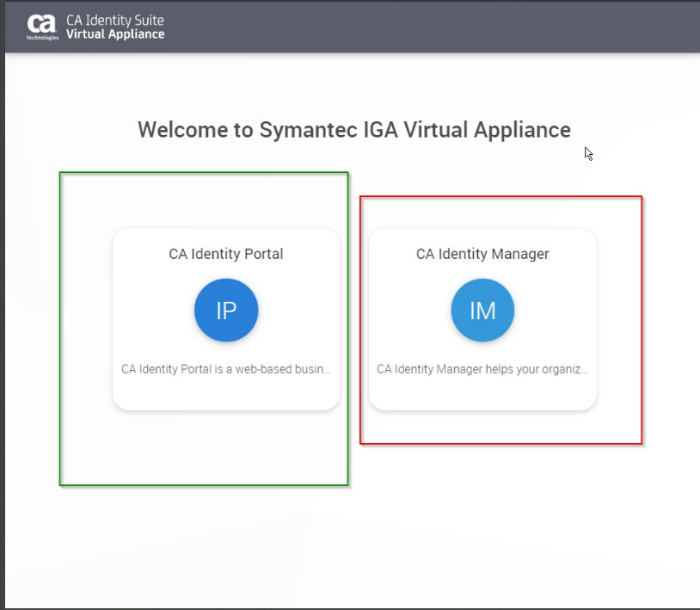Click the 'CA Identity Manager' card title

click(x=482, y=254)
